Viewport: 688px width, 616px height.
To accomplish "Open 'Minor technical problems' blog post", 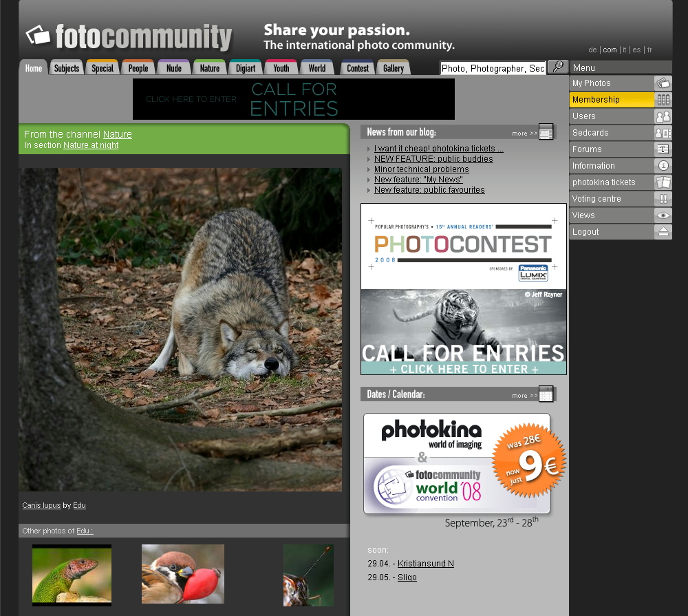I will [422, 169].
